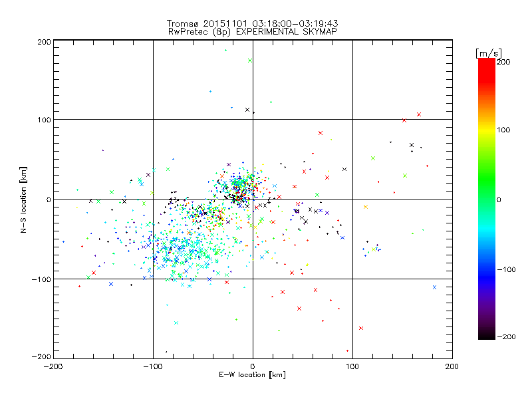Click the '[m/s]' colorbar unit label
This screenshot has height=399, width=532.
click(488, 53)
